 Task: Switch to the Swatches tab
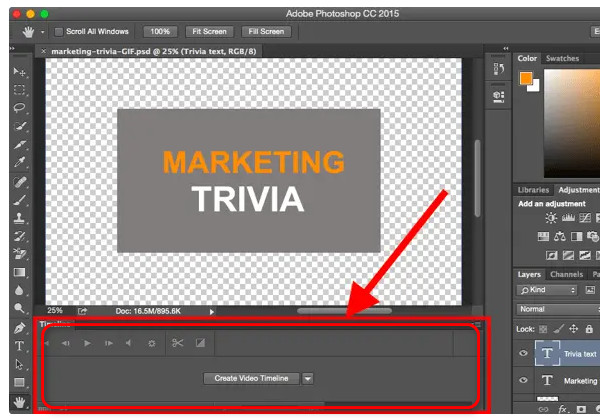(x=562, y=59)
